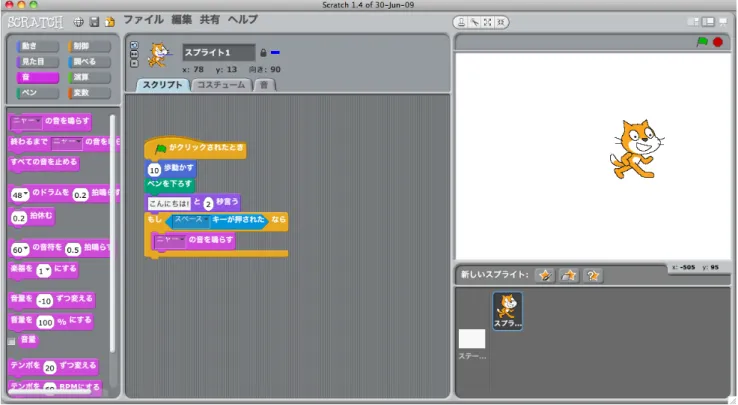The image size is (738, 405).
Task: Select the 調べる block category
Action: [89, 62]
